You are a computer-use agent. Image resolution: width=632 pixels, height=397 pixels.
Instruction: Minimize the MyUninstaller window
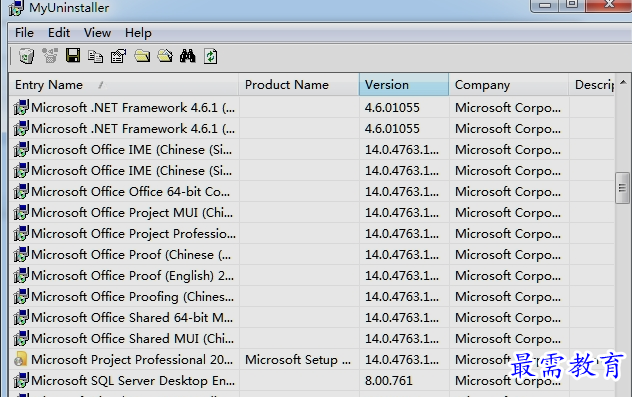click(545, 5)
